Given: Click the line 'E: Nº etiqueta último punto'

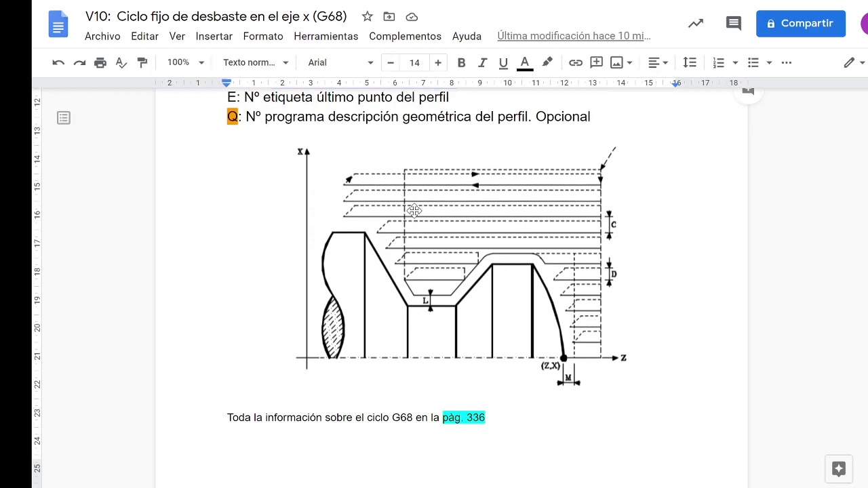Looking at the screenshot, I should pyautogui.click(x=338, y=98).
